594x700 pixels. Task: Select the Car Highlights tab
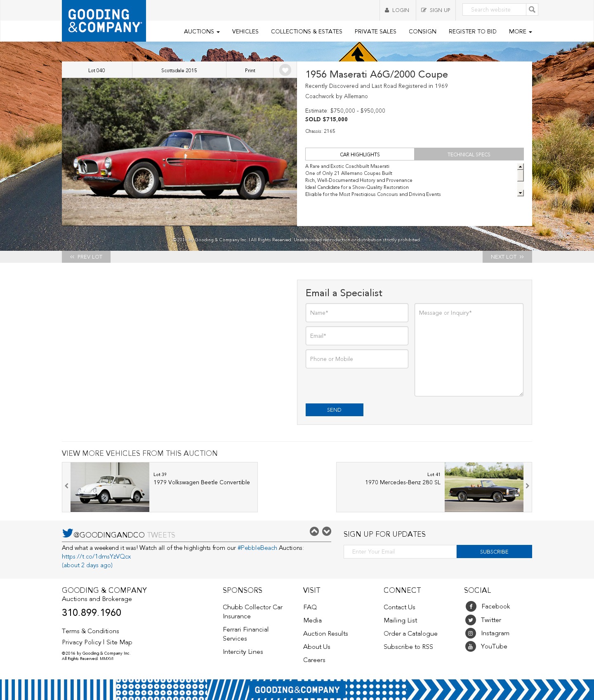coord(360,154)
